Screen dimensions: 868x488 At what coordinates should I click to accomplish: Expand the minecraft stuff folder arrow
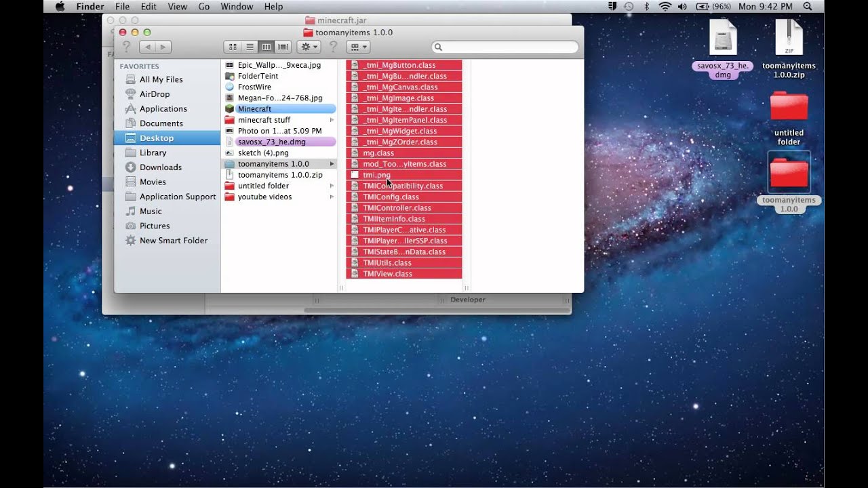332,120
